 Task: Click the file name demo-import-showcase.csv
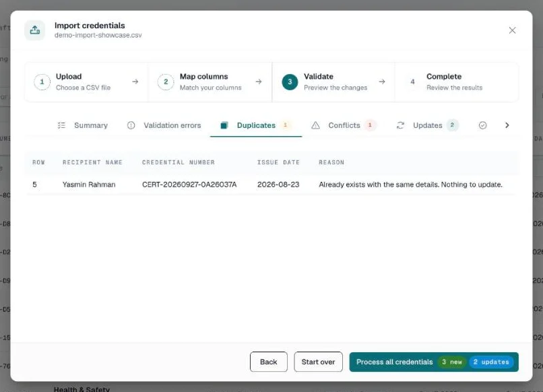98,35
